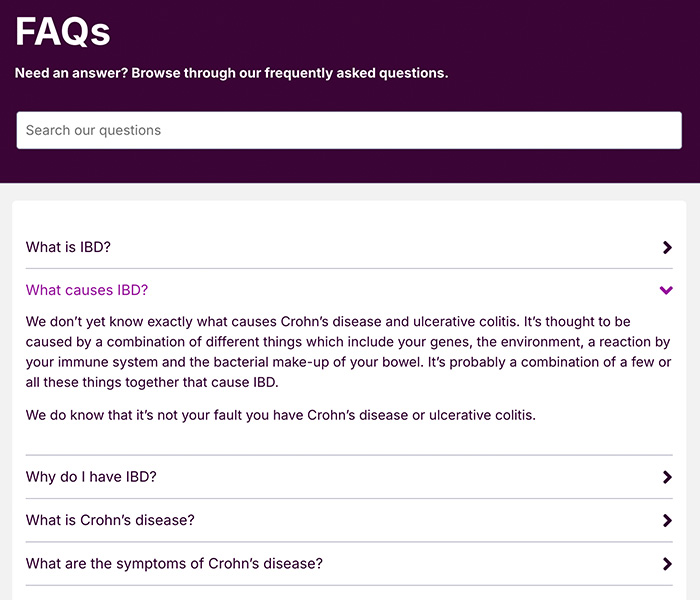Open the 'What is IBD?' question

pos(68,248)
